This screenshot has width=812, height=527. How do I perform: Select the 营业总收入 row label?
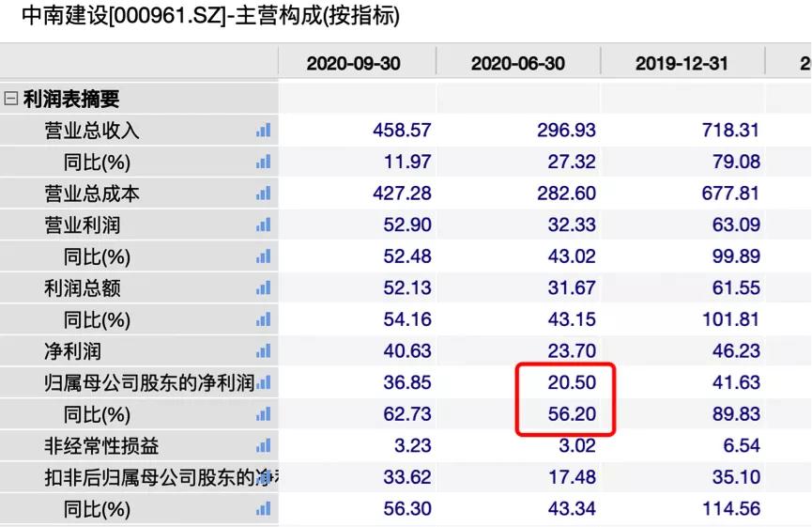pyautogui.click(x=92, y=131)
